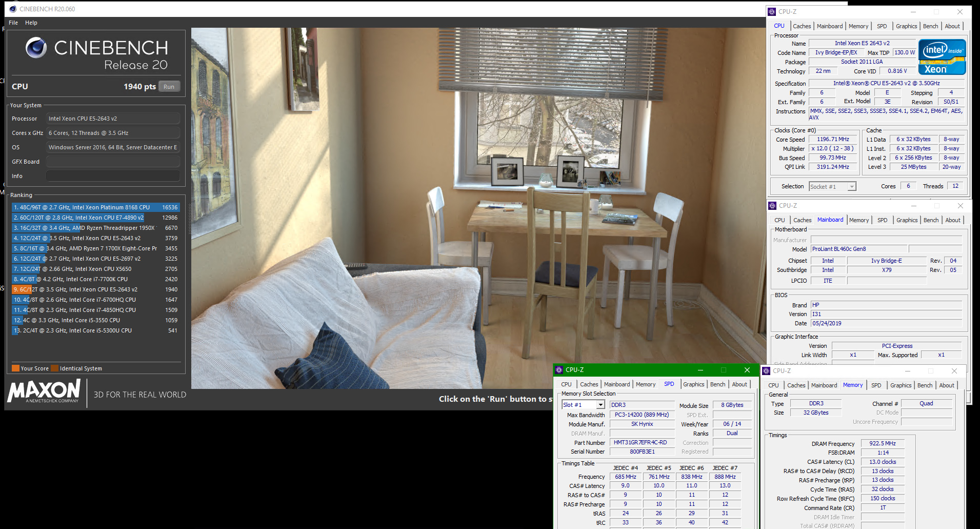Screen dimensions: 980x529
Task: Run the CPU benchmark
Action: [x=169, y=87]
